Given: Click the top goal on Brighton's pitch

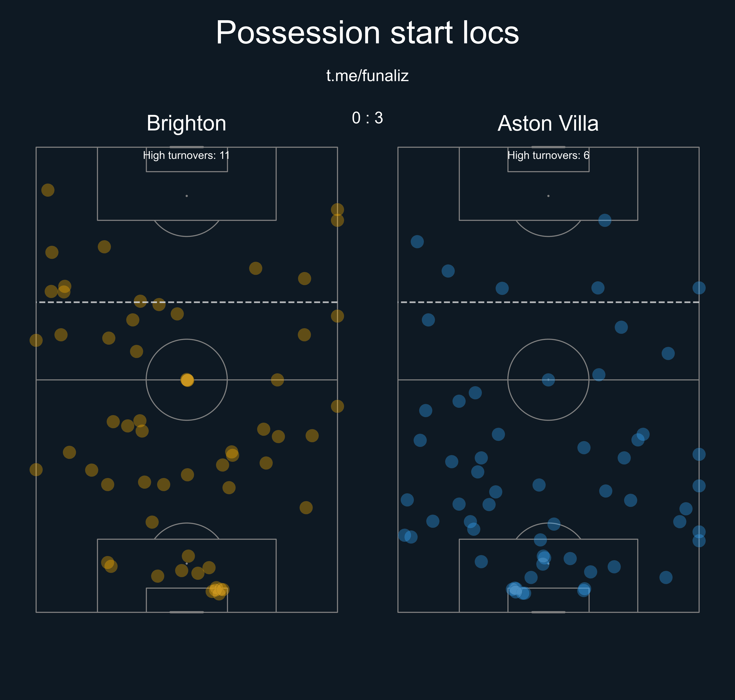Looking at the screenshot, I should (x=186, y=147).
